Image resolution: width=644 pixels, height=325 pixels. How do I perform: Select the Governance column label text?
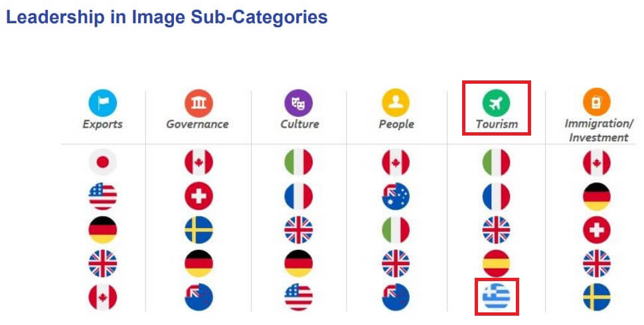tap(198, 124)
